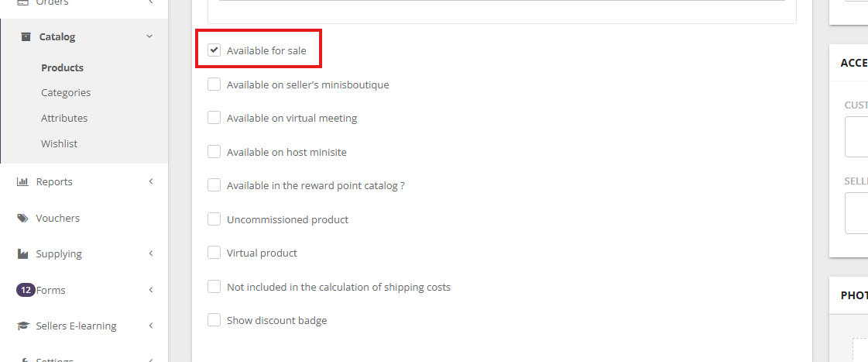Click the Supplying factory icon
Screen dimensions: 868x362
pyautogui.click(x=22, y=253)
